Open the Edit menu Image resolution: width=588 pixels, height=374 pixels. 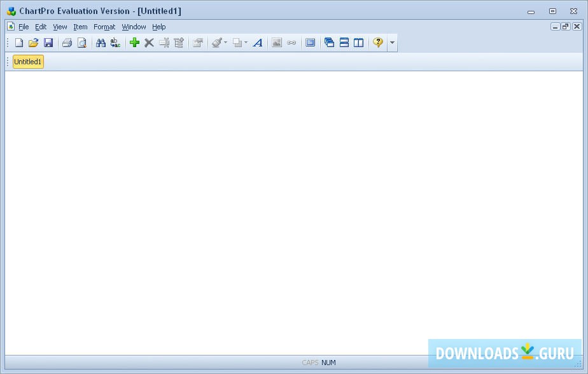pyautogui.click(x=41, y=27)
